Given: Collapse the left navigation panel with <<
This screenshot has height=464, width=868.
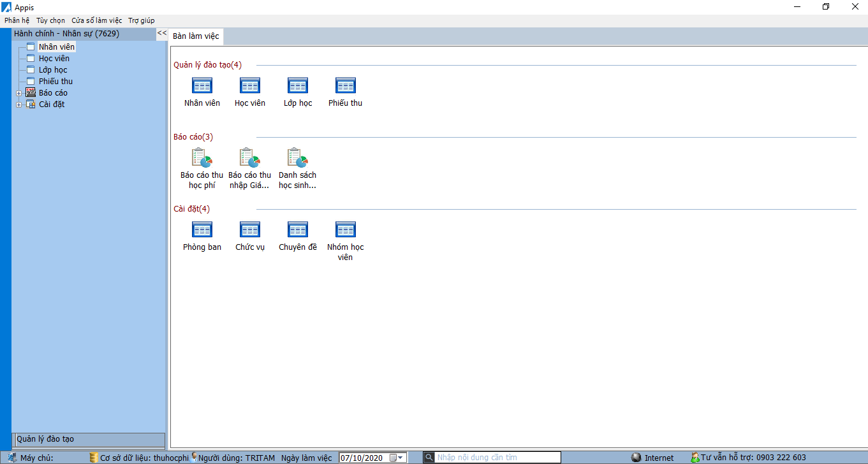Looking at the screenshot, I should 162,33.
